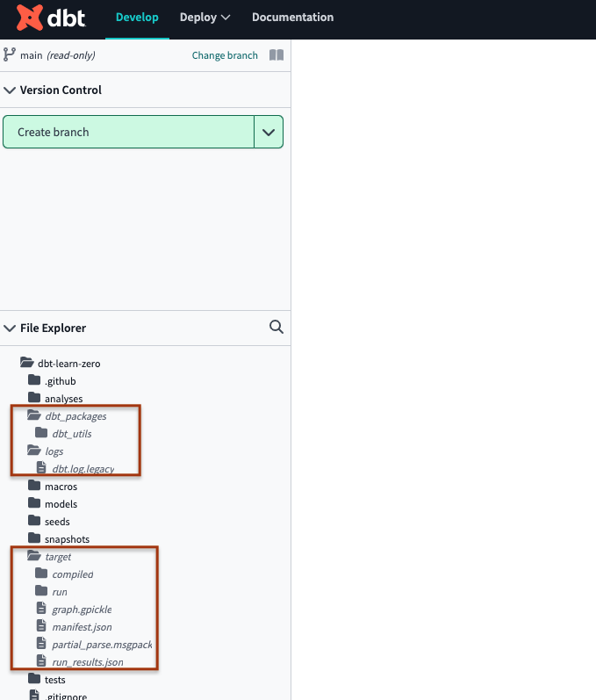Click the dbt logo icon
Viewport: 596px width, 700px height.
31,18
